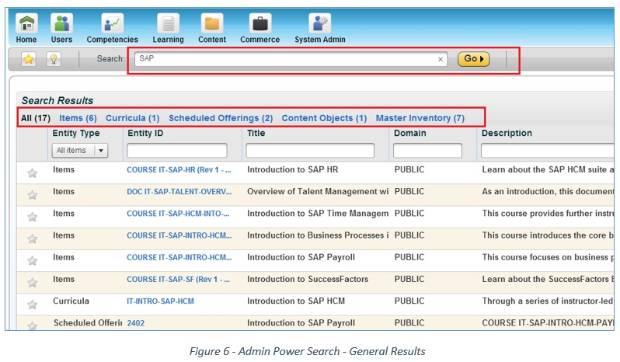620x362 pixels.
Task: Favorite the Items row star for SAP Payroll
Action: click(x=32, y=261)
